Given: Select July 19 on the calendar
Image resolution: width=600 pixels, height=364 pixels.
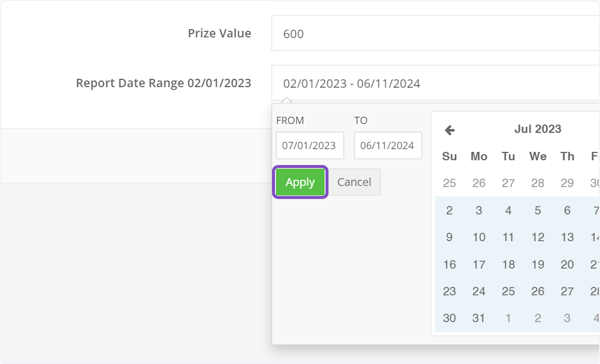Looking at the screenshot, I should tap(537, 264).
